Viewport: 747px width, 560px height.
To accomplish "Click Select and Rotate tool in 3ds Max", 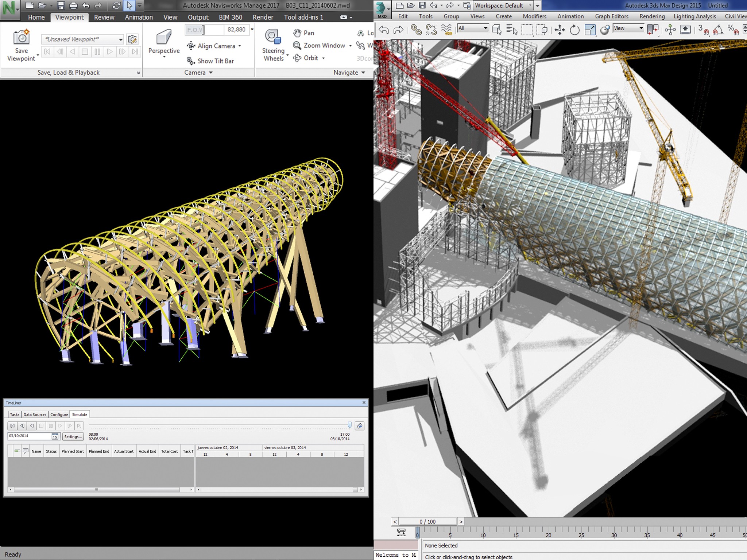I will [574, 30].
